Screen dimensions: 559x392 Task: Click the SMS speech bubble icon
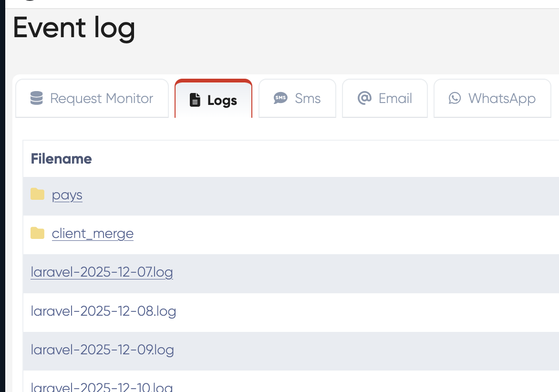point(280,98)
